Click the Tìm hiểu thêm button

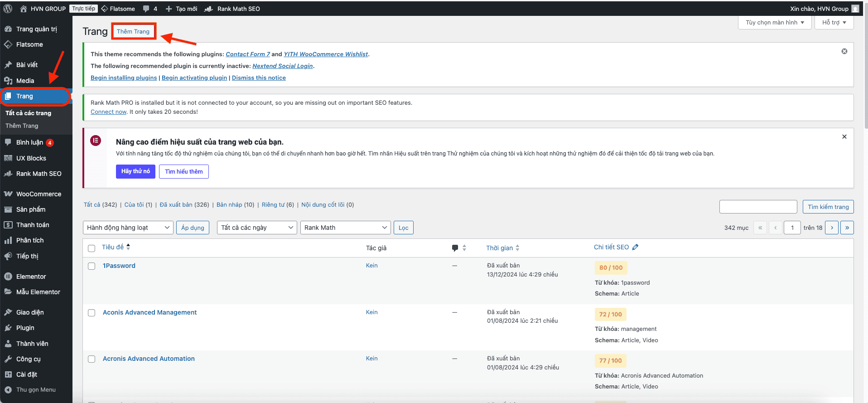click(184, 171)
